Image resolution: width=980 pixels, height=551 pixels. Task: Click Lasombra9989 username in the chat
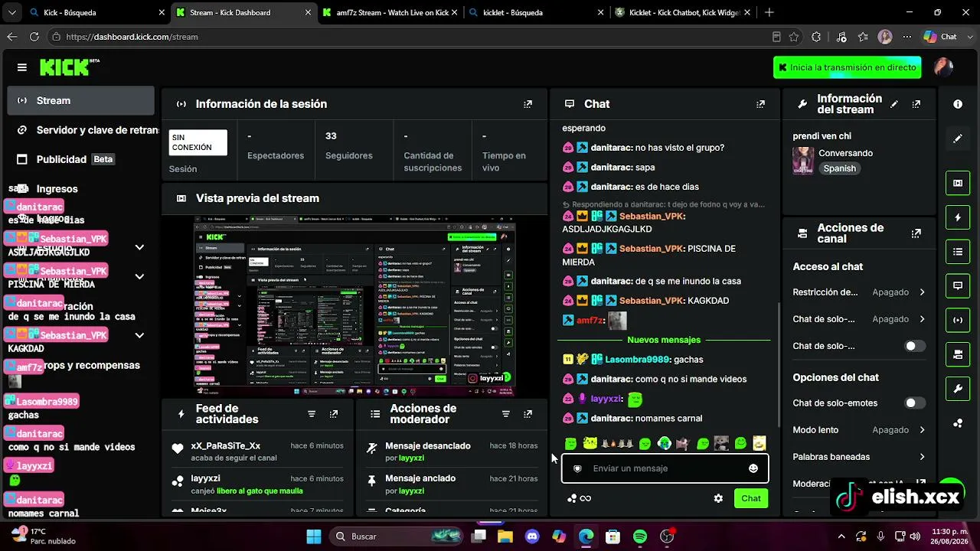[x=637, y=360]
